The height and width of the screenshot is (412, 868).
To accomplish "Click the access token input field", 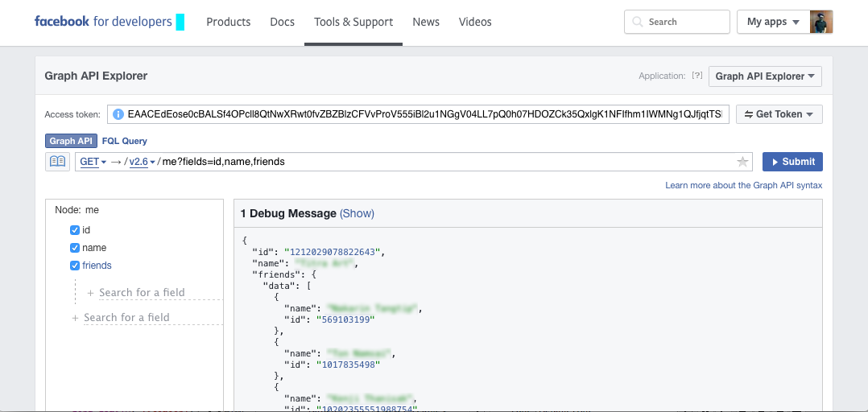I will click(418, 114).
